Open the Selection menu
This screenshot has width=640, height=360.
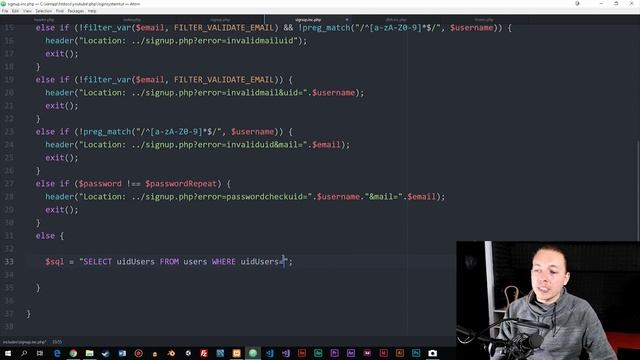[x=43, y=11]
